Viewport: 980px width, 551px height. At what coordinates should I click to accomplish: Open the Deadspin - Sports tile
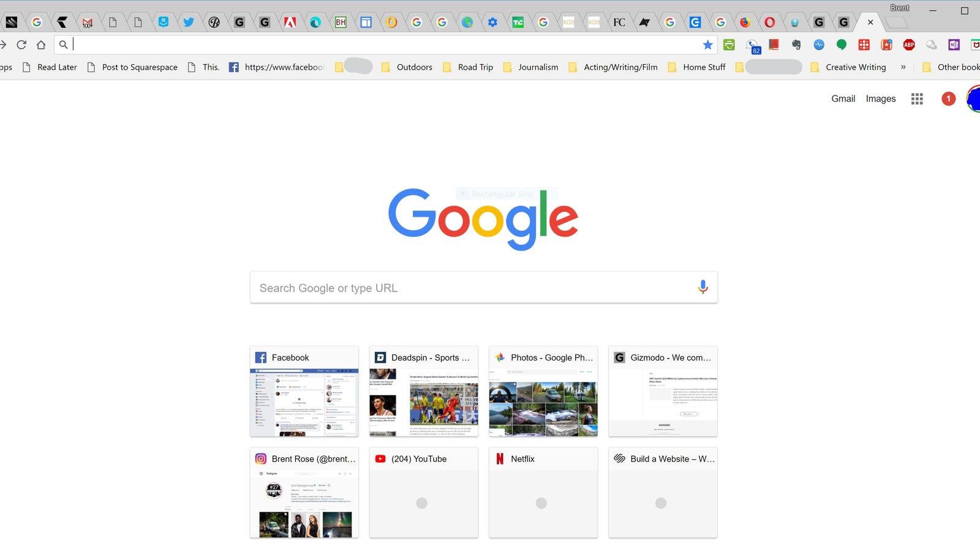click(424, 391)
